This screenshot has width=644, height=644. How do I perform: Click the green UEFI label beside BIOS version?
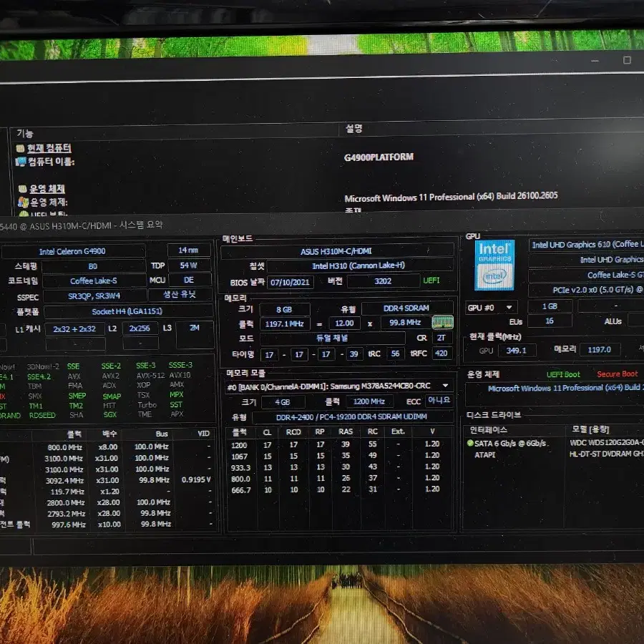(431, 280)
